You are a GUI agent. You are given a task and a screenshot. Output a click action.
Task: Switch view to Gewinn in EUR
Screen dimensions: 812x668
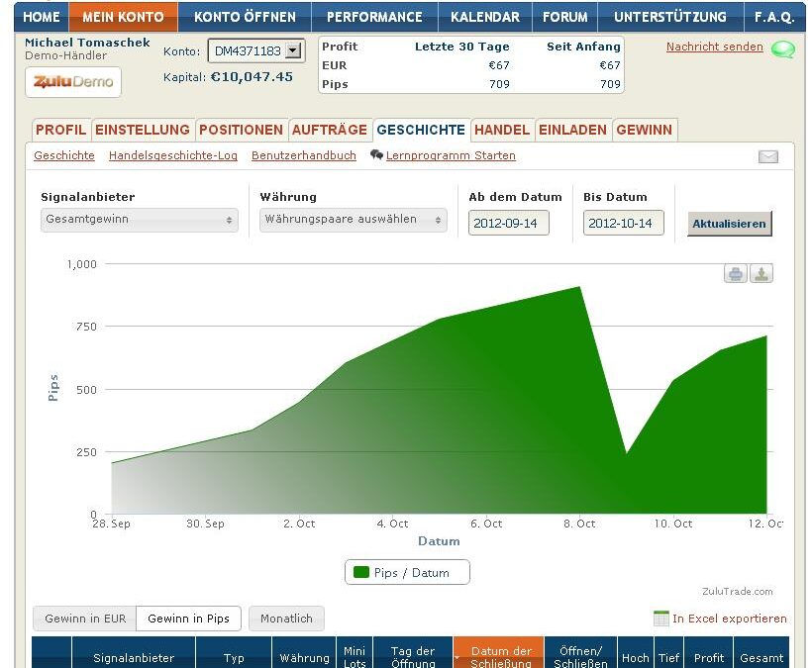pos(85,619)
